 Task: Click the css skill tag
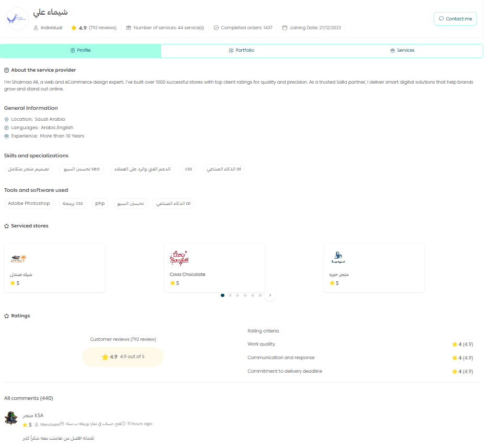(188, 169)
